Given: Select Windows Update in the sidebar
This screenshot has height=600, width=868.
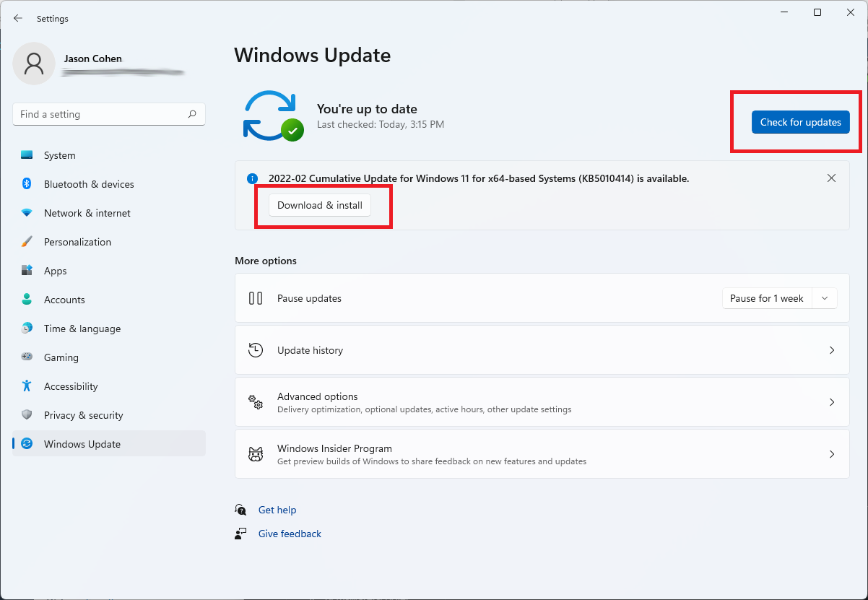Looking at the screenshot, I should 82,444.
